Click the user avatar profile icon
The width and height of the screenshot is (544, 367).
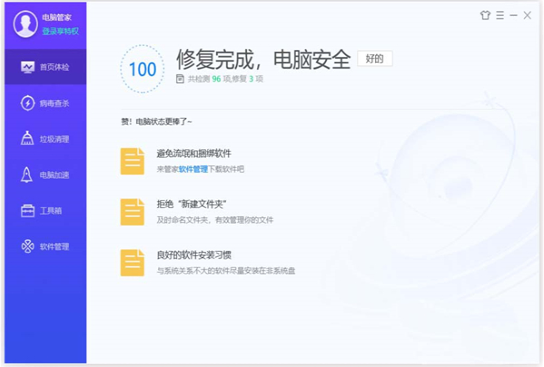coord(25,24)
